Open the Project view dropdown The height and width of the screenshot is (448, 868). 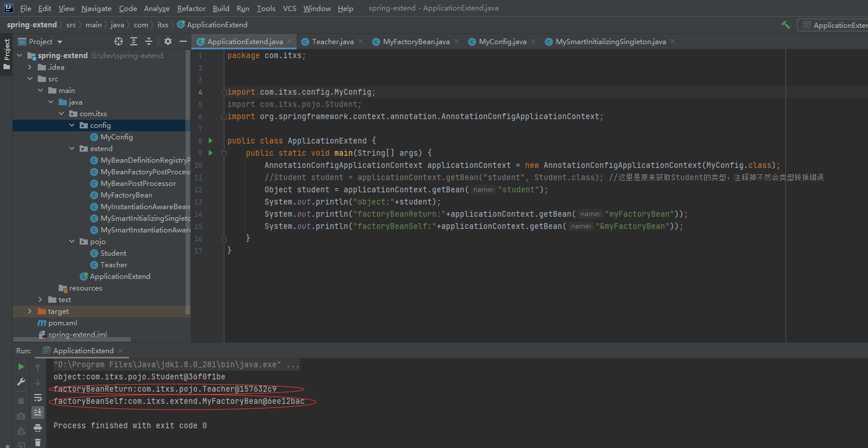click(60, 42)
